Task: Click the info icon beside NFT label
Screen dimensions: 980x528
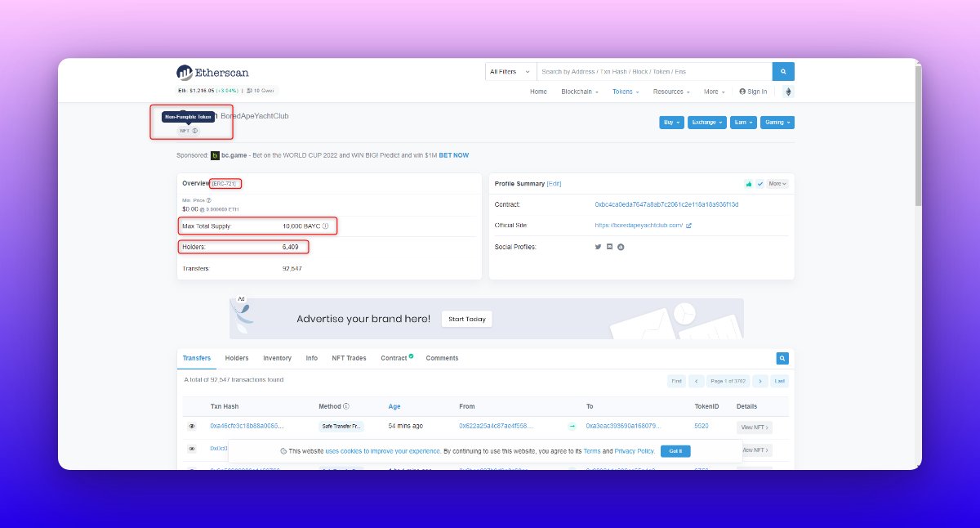Action: click(195, 131)
